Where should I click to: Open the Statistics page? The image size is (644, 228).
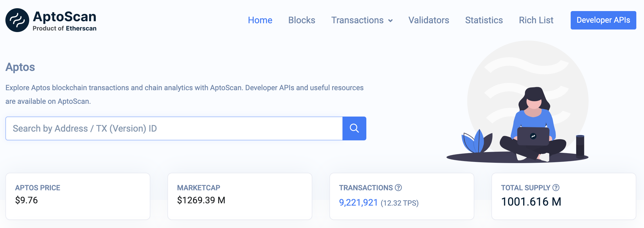(484, 20)
